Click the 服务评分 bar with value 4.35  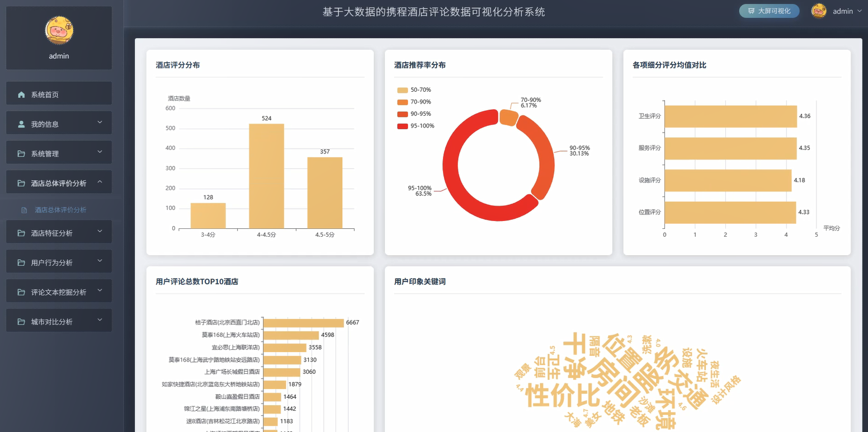point(730,148)
